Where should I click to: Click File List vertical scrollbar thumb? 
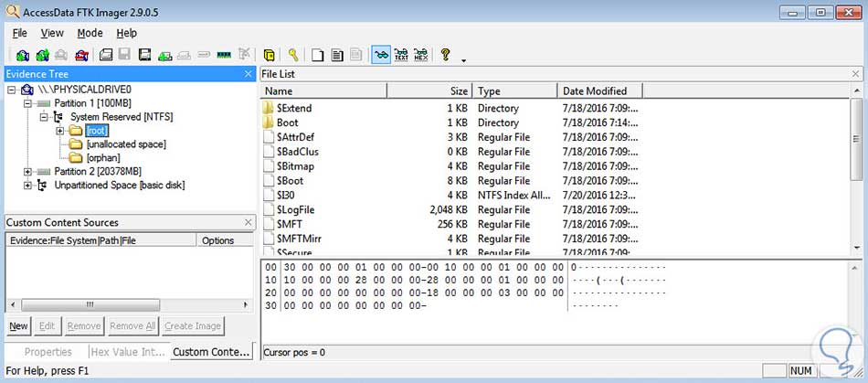pos(856,140)
